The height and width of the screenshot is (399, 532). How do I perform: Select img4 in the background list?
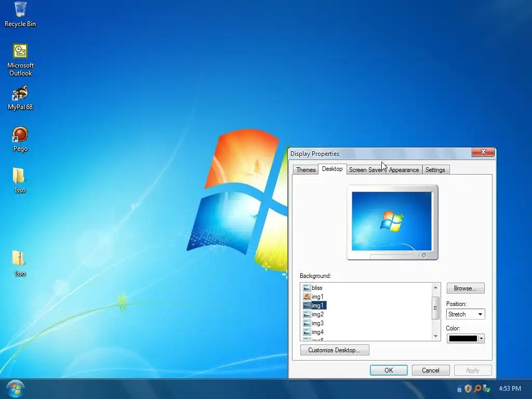(x=313, y=332)
